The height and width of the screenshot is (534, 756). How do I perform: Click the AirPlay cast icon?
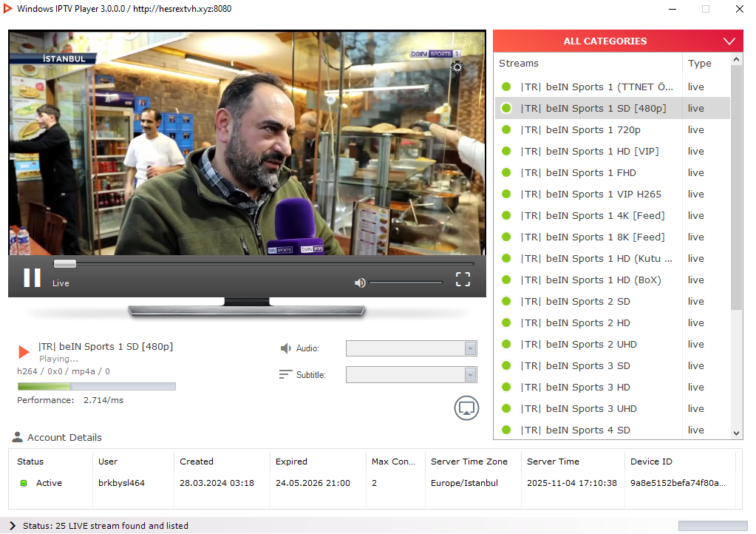click(x=466, y=408)
